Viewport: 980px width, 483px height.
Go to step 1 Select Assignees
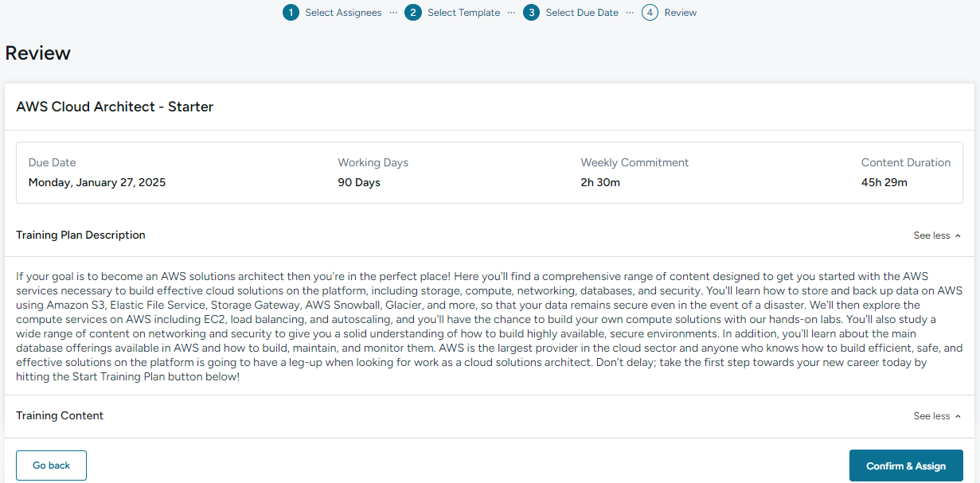[x=332, y=13]
